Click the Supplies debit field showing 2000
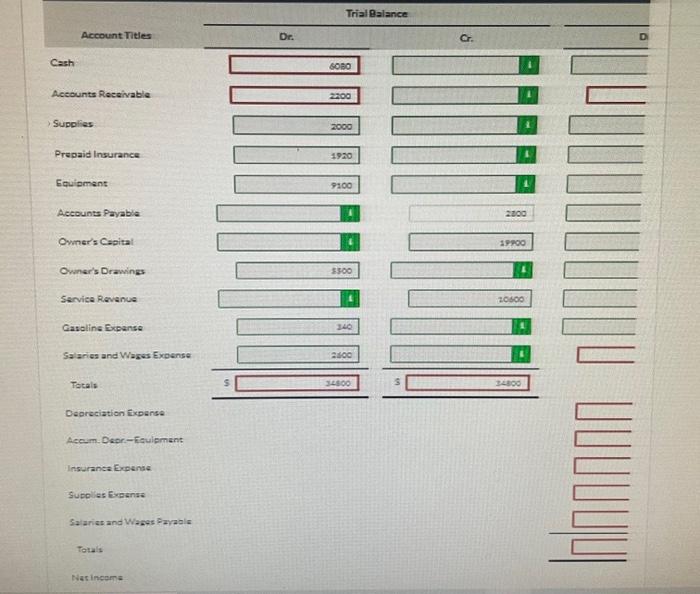The width and height of the screenshot is (700, 594). tap(296, 125)
